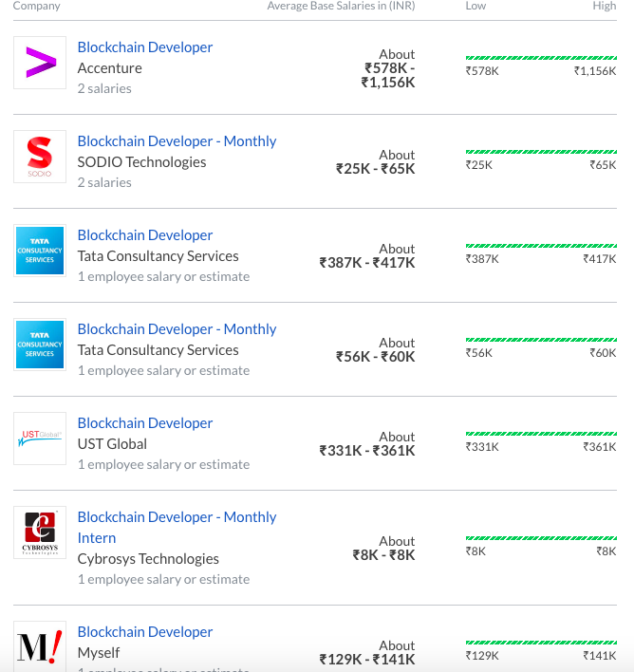This screenshot has width=634, height=672.
Task: Click the Accenture salary range bar
Action: (541, 58)
